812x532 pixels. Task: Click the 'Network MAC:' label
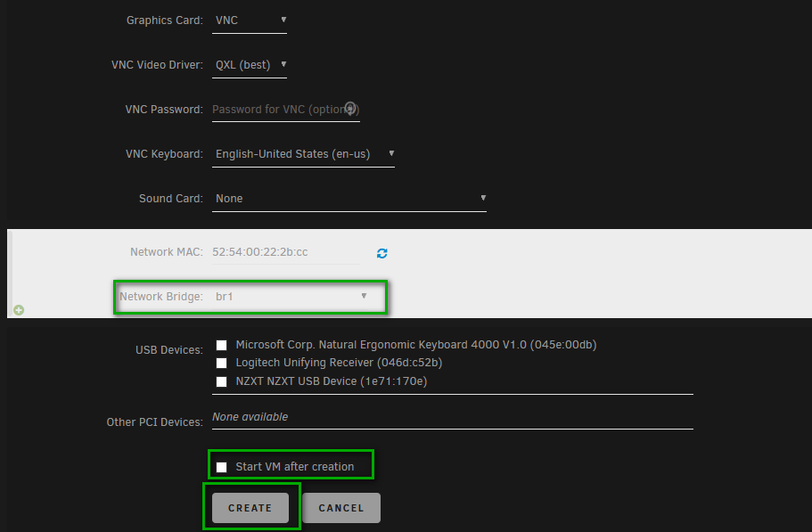[167, 252]
